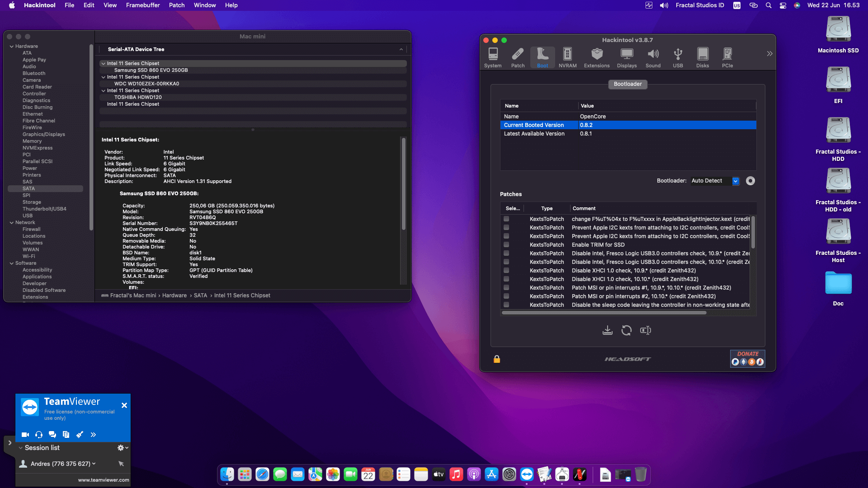
Task: Check the Disable XHCI 1.0 check 10.10 patch
Action: click(506, 279)
